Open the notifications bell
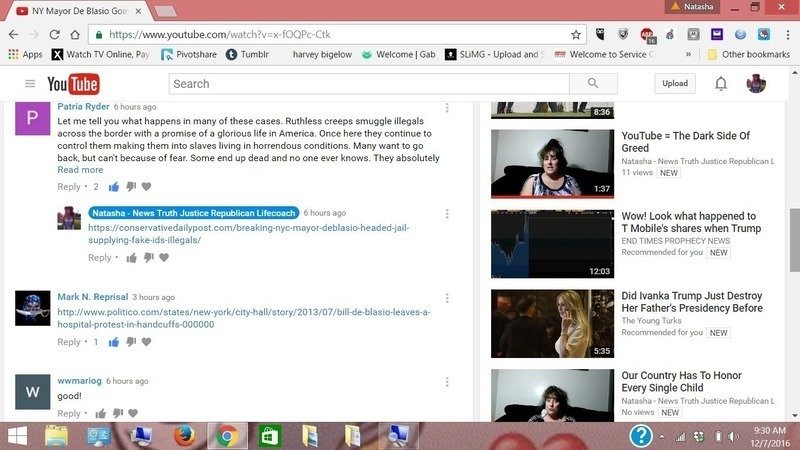Viewport: 800px width, 450px height. pos(721,84)
